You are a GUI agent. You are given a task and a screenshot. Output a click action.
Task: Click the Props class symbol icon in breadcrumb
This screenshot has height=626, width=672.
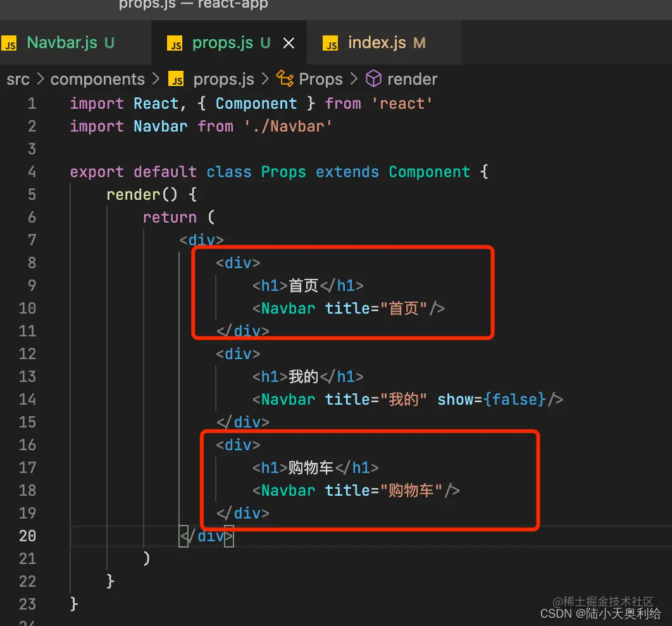(x=285, y=79)
